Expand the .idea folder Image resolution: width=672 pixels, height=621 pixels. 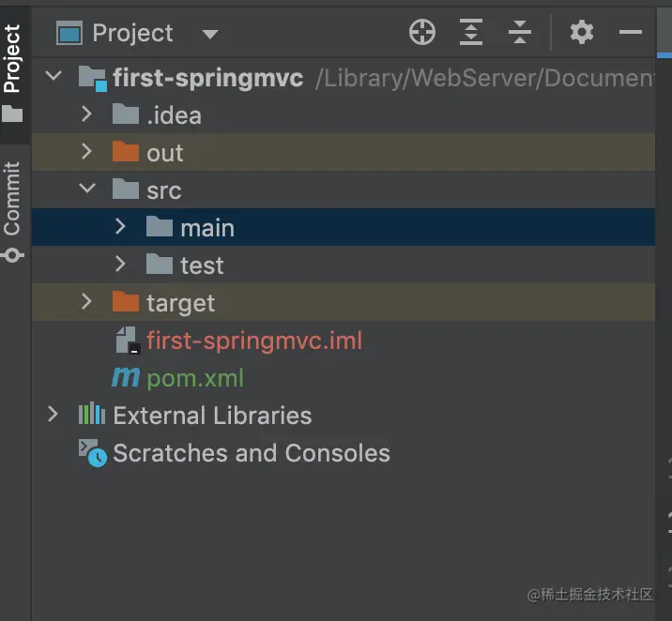point(87,115)
